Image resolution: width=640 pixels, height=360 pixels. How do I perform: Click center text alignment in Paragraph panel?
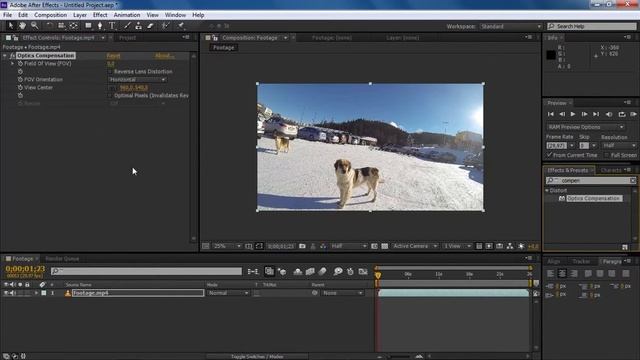click(x=562, y=273)
